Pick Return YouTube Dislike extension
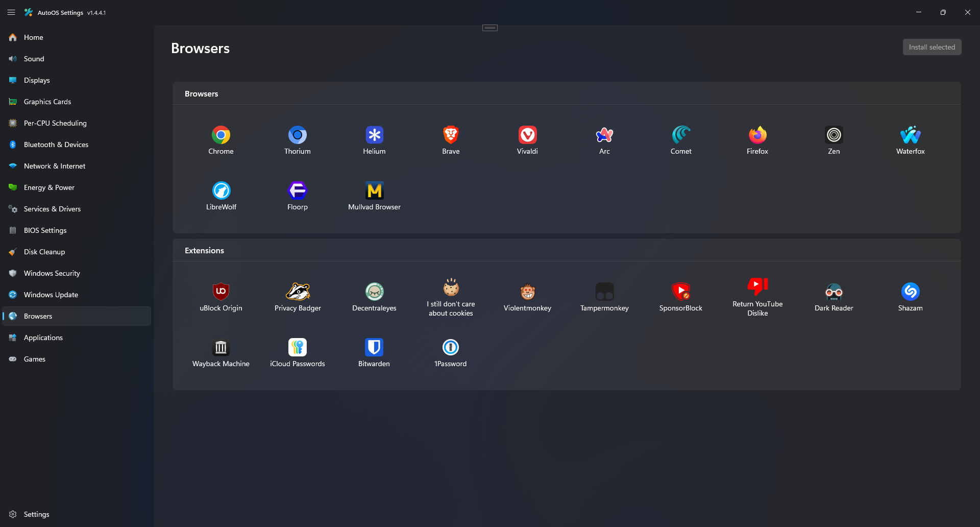The image size is (980, 527). 757,298
